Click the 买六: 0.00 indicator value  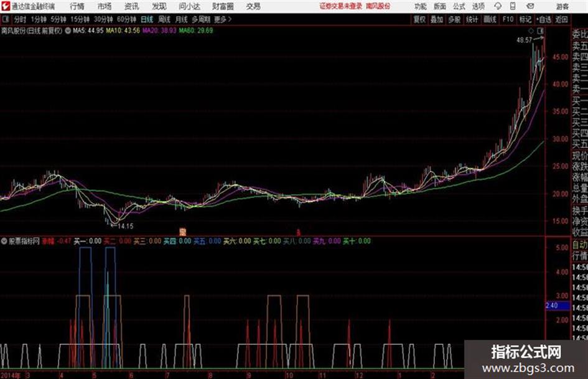coord(237,241)
